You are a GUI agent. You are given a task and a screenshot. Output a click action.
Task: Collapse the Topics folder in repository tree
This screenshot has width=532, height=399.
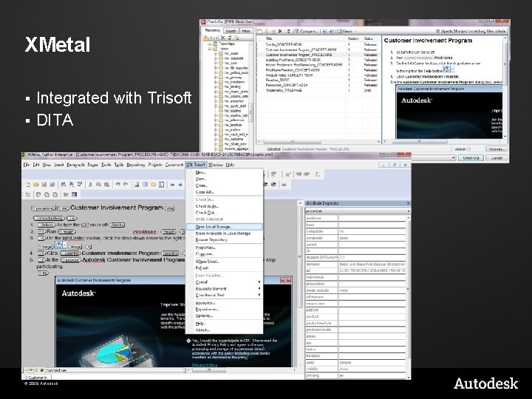211,49
